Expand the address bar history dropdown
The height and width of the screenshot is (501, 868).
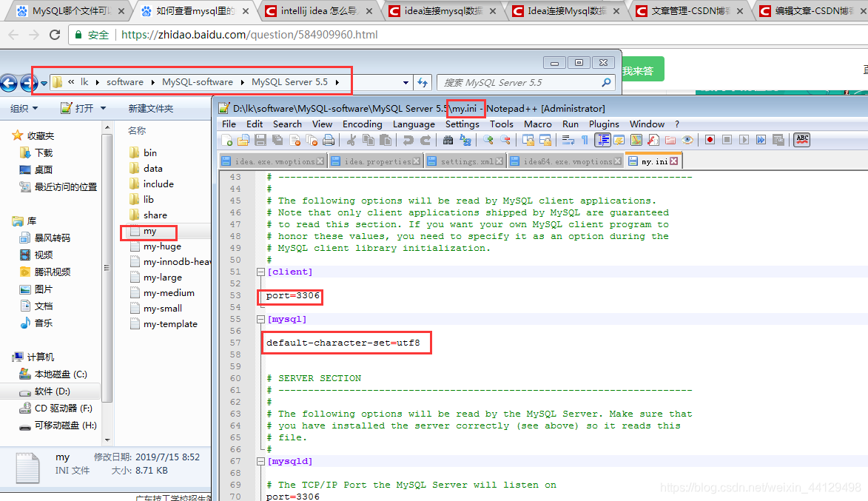(406, 82)
